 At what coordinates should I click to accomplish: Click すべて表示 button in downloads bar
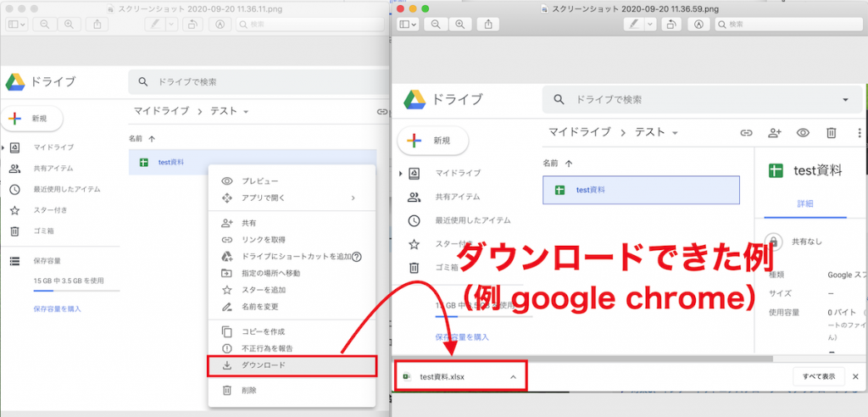click(x=818, y=376)
